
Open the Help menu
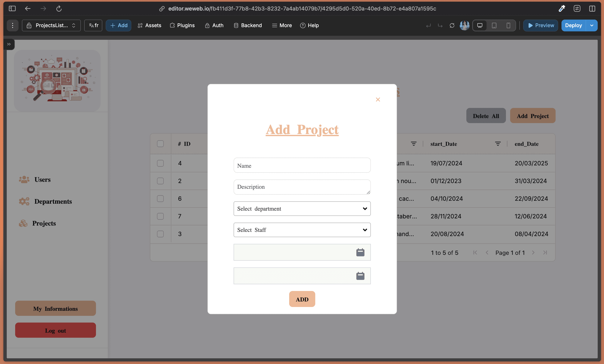tap(309, 25)
